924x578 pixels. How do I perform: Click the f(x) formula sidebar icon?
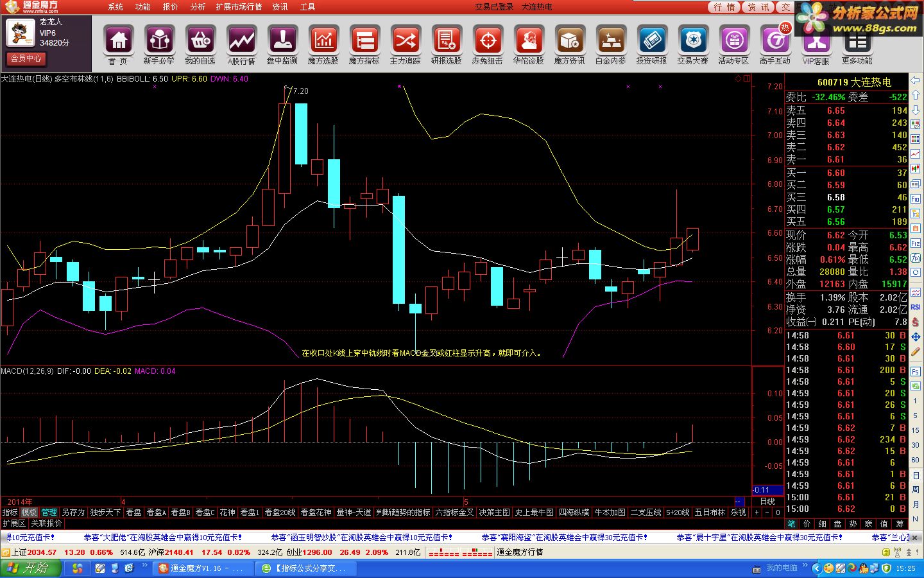[x=916, y=258]
